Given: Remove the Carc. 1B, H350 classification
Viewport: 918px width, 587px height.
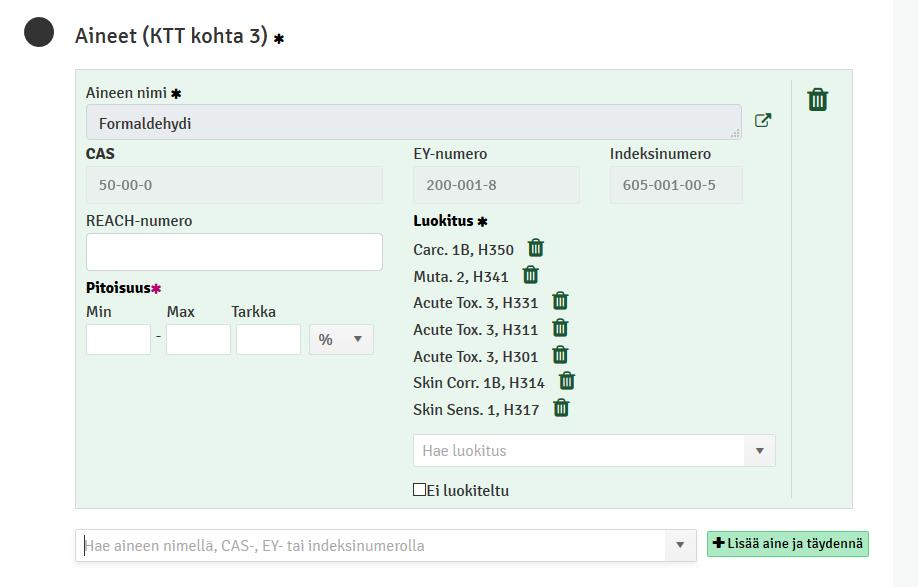Looking at the screenshot, I should point(536,248).
